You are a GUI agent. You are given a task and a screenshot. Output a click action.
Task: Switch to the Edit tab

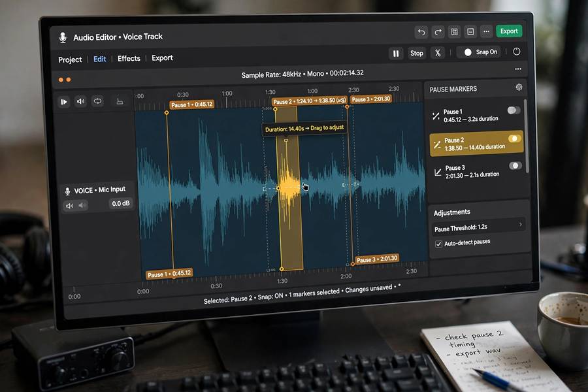click(100, 59)
